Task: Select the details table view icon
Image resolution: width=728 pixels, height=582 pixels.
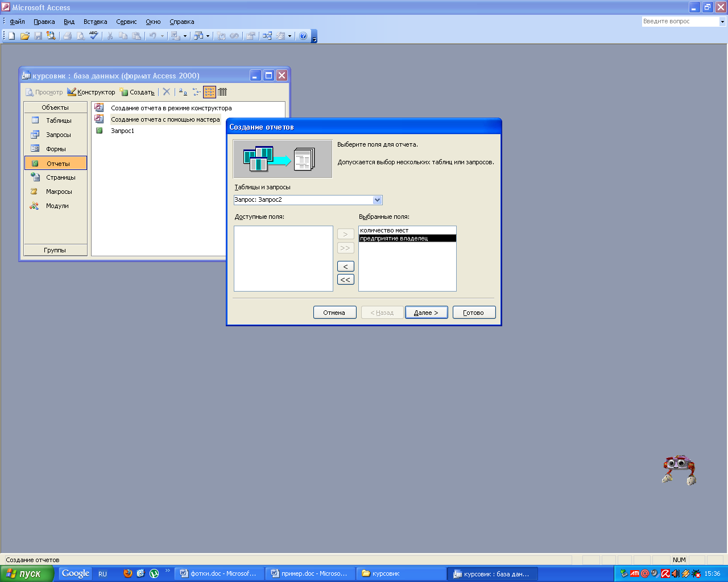Action: [222, 92]
